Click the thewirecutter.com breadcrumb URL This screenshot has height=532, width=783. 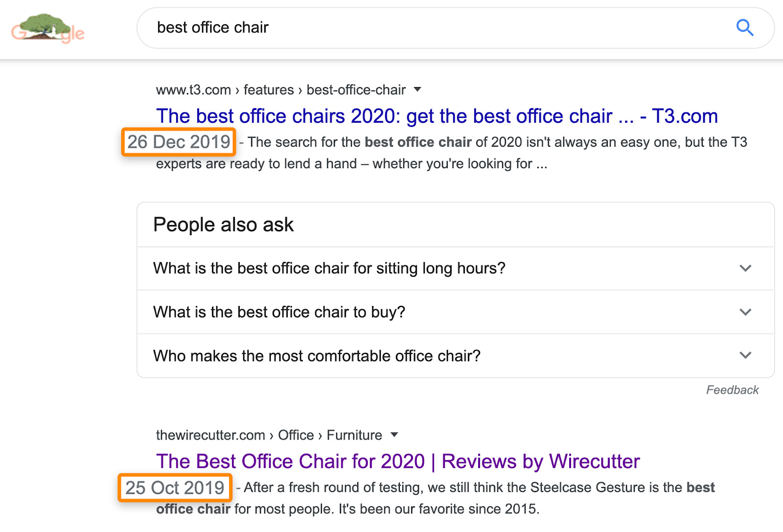point(210,435)
